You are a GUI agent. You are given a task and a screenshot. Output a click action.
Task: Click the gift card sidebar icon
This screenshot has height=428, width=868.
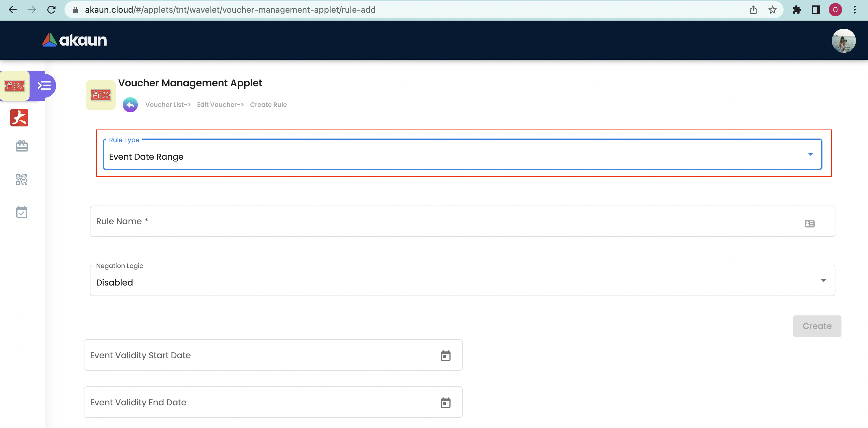coord(22,146)
